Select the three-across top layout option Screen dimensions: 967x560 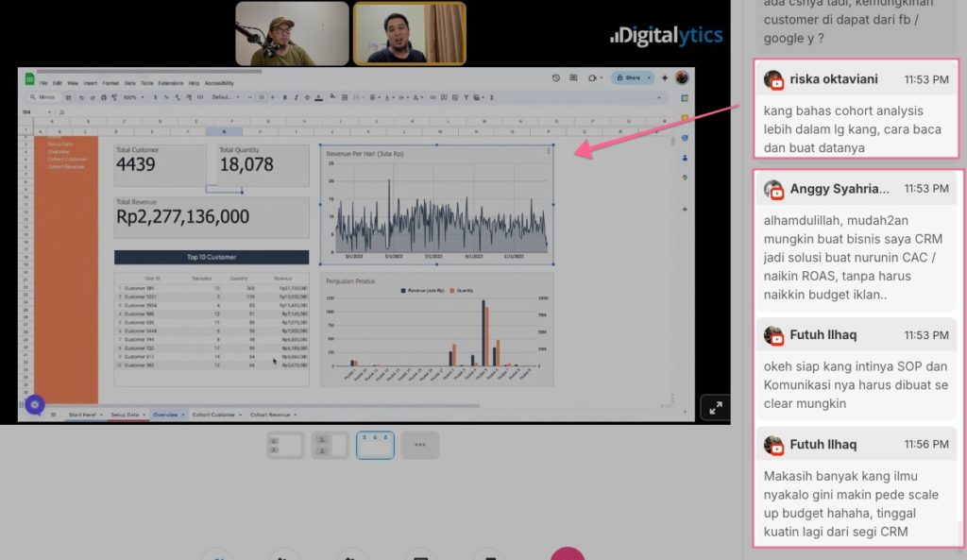point(375,445)
